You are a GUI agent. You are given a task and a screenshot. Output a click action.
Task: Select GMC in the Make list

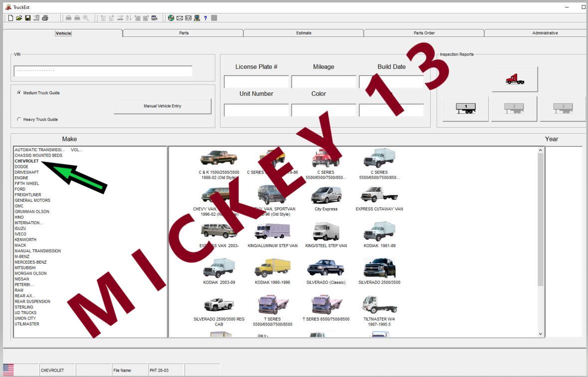(19, 206)
